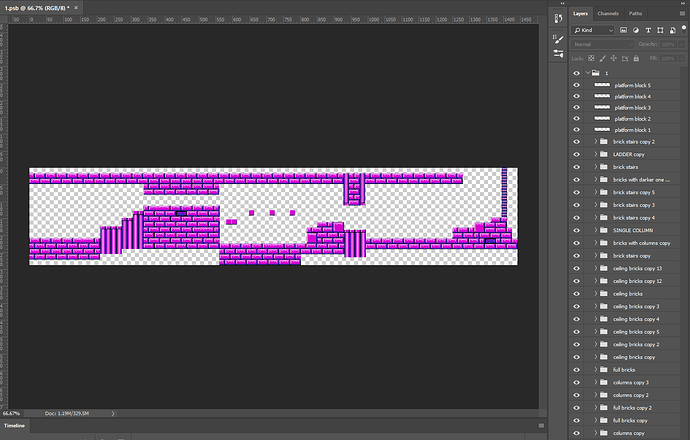Hide the ceiling bricks copy 13 group
Image resolution: width=690 pixels, height=440 pixels.
576,268
